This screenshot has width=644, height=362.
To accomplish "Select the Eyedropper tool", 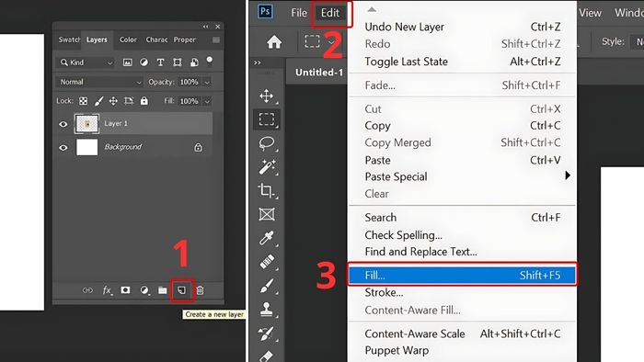I will 267,238.
